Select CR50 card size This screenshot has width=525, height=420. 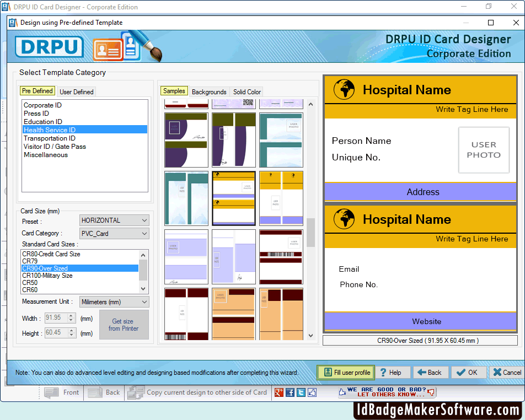point(79,282)
